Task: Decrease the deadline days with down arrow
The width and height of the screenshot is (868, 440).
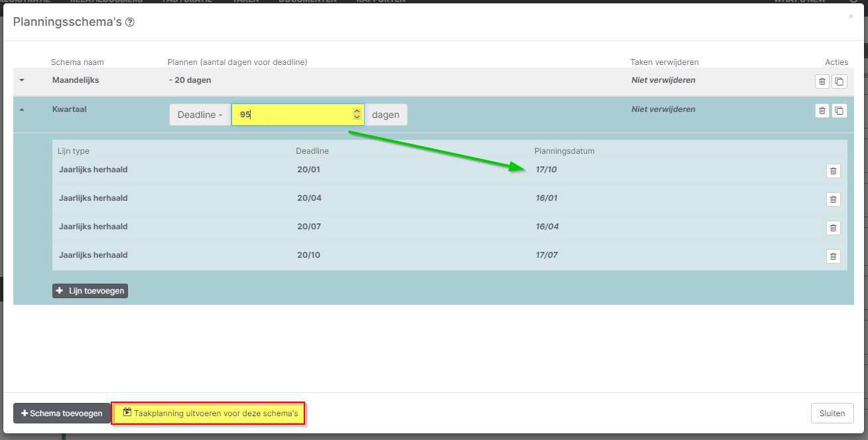Action: click(357, 118)
